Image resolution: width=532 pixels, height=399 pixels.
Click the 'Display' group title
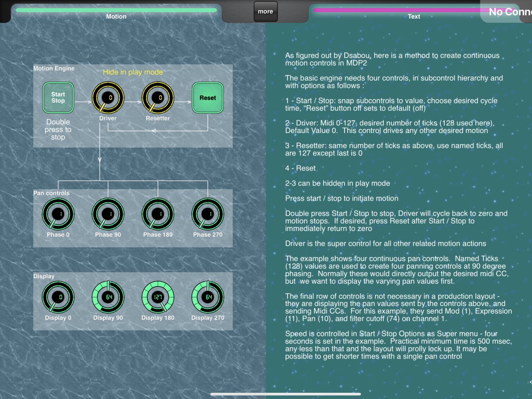click(x=44, y=276)
